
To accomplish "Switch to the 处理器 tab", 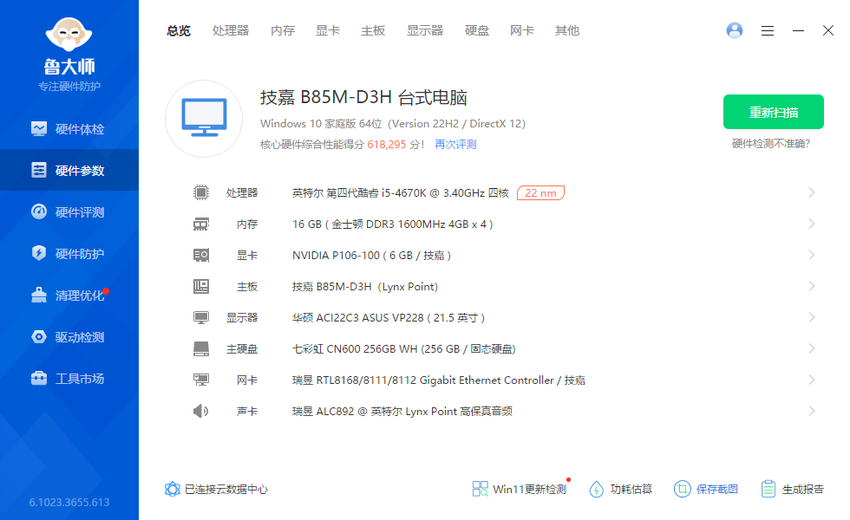I will coord(230,31).
